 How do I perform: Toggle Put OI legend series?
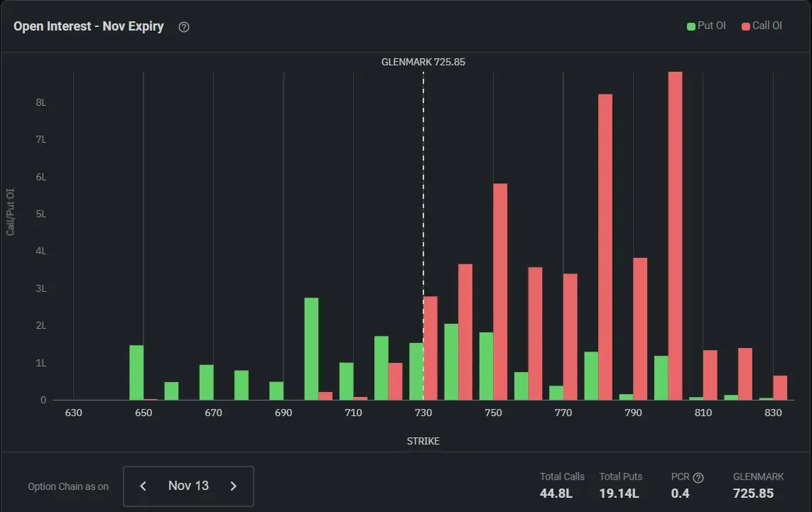tap(706, 26)
